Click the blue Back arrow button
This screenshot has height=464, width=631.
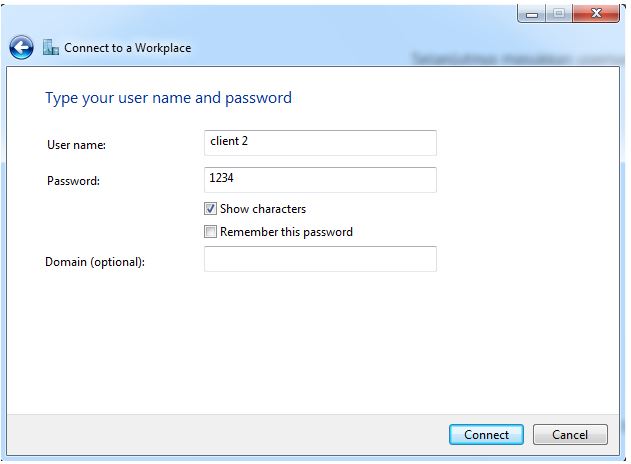pos(21,47)
